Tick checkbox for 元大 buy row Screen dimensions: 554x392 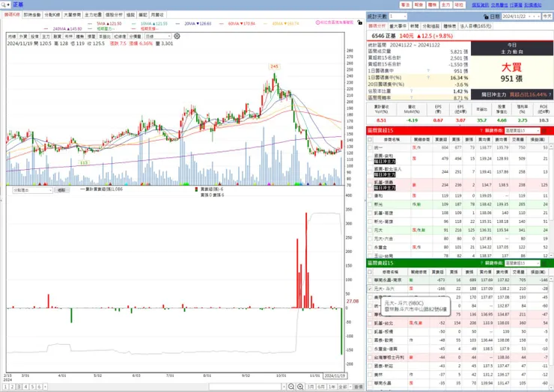coord(370,230)
